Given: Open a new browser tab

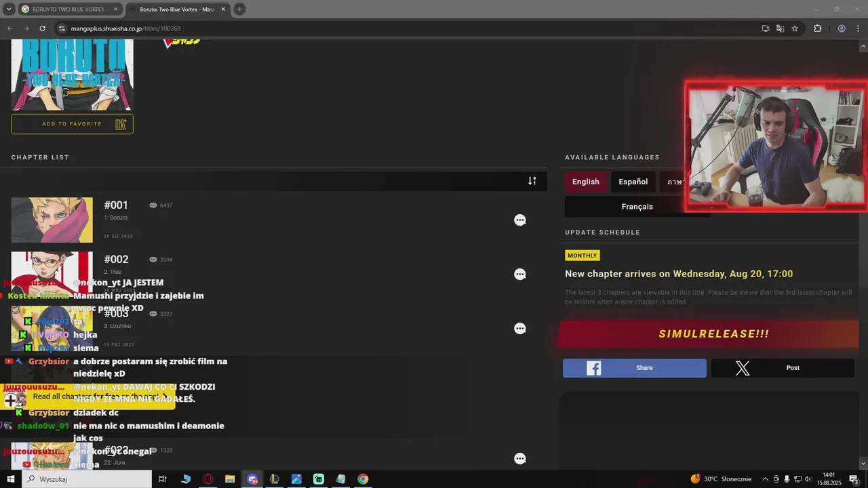Looking at the screenshot, I should click(x=239, y=9).
